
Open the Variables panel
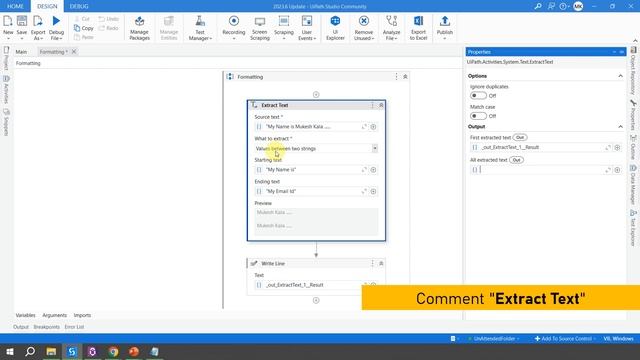pos(25,315)
